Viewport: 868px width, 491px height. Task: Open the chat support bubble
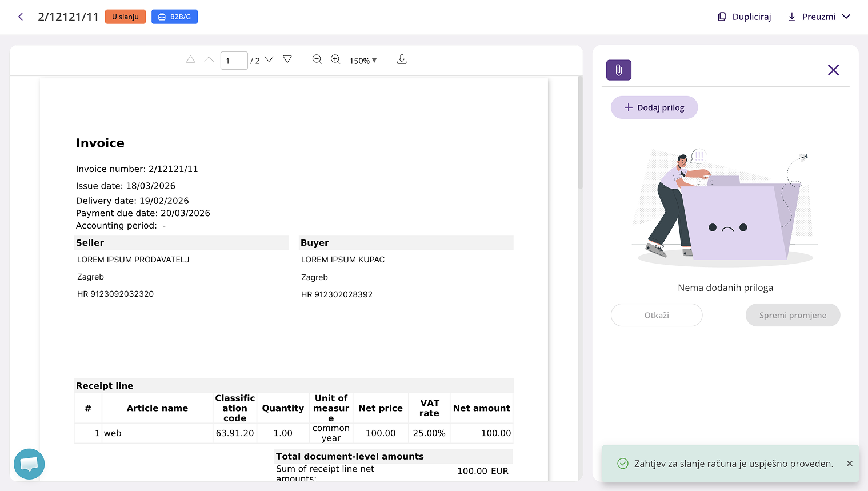tap(29, 464)
